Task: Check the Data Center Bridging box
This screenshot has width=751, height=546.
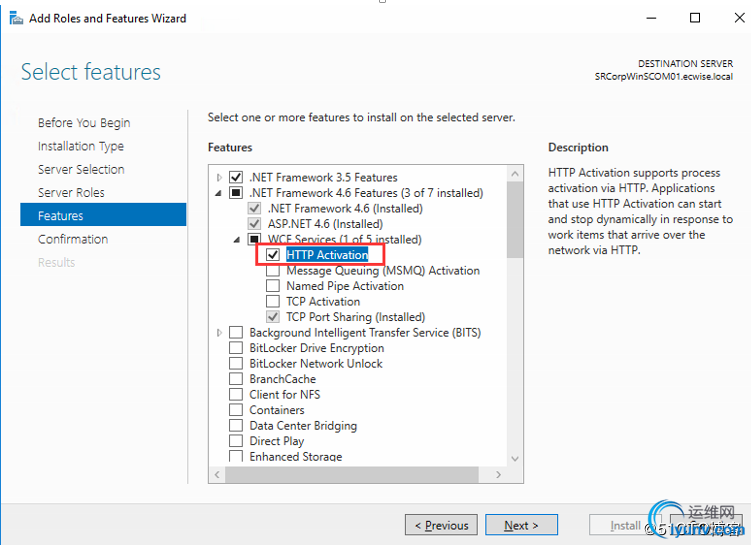Action: (x=236, y=426)
